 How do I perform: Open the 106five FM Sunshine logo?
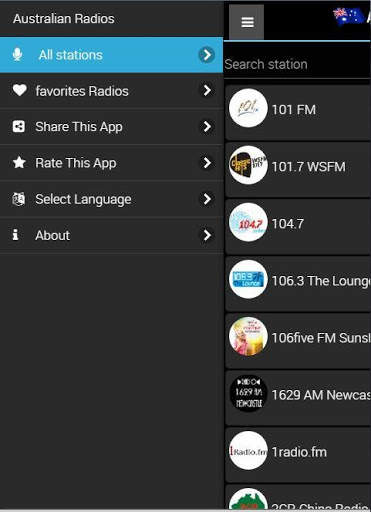[x=248, y=336]
